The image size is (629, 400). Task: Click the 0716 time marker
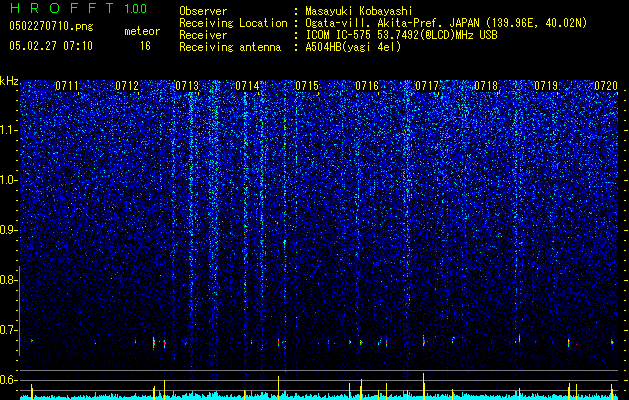[367, 86]
